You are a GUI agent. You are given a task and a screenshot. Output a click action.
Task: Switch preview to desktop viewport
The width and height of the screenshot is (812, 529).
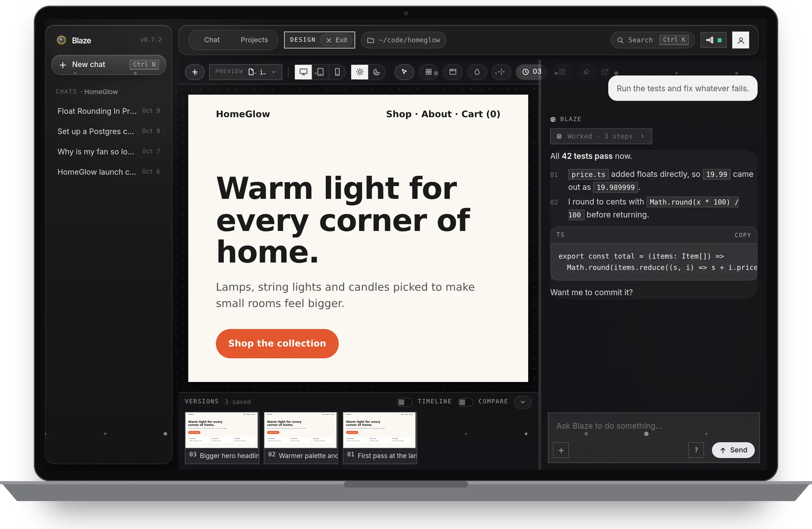[x=304, y=72]
